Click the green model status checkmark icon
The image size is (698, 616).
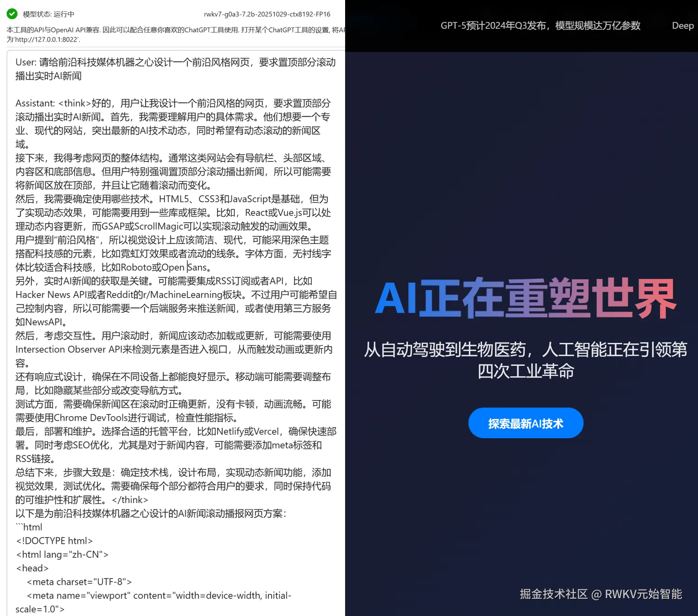click(12, 14)
